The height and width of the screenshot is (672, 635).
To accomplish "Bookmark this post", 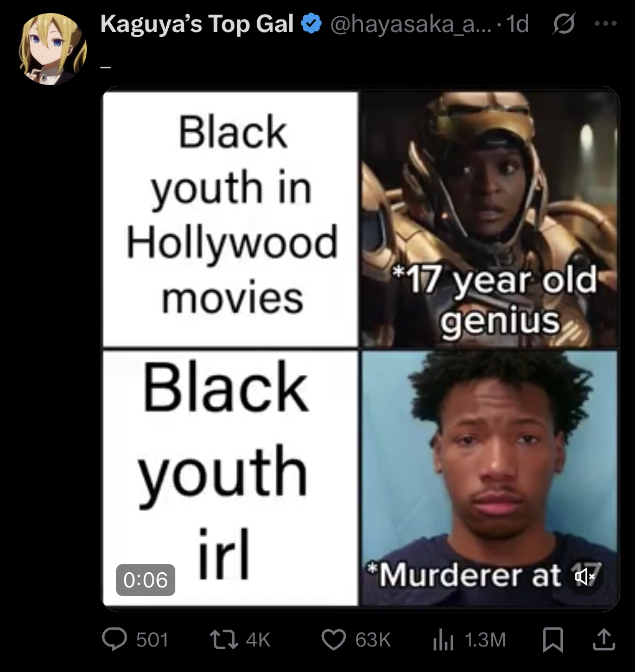I will 553,640.
